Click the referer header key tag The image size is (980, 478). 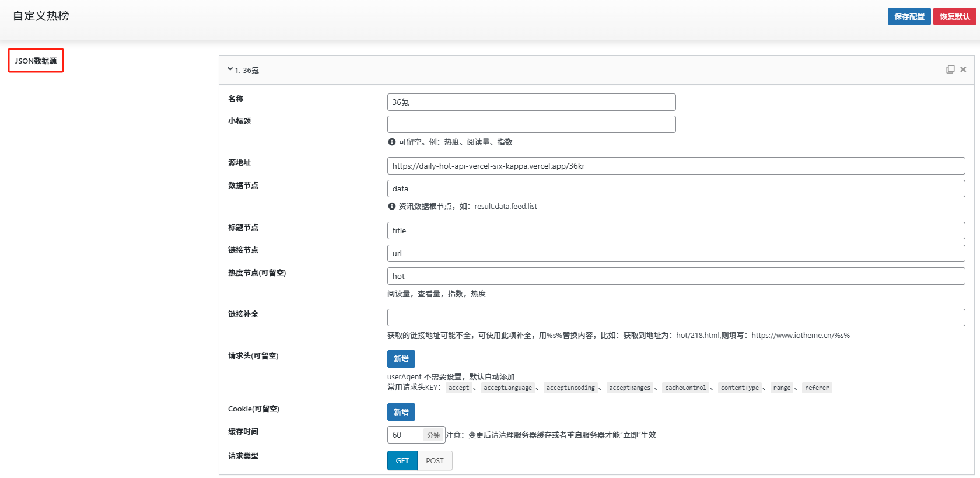click(817, 388)
